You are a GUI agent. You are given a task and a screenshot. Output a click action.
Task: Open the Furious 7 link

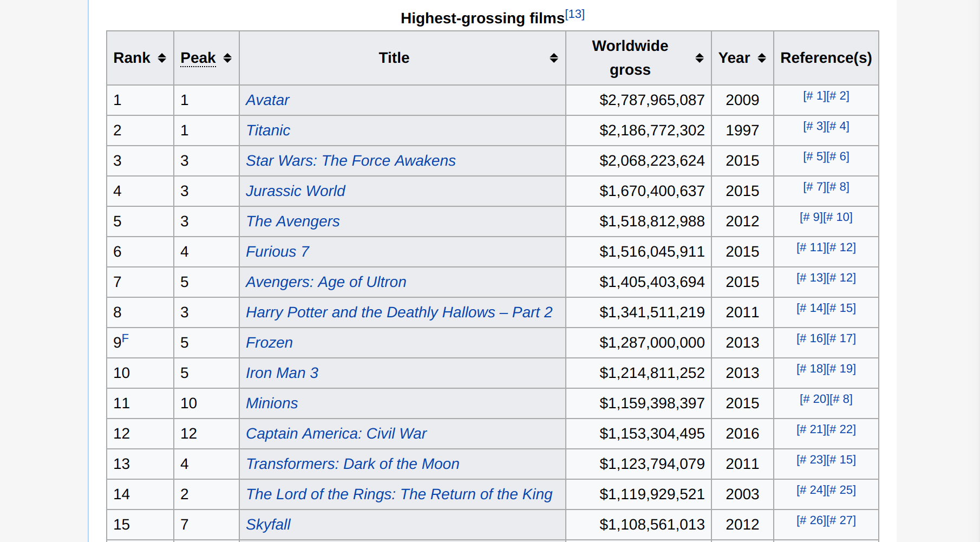tap(278, 252)
